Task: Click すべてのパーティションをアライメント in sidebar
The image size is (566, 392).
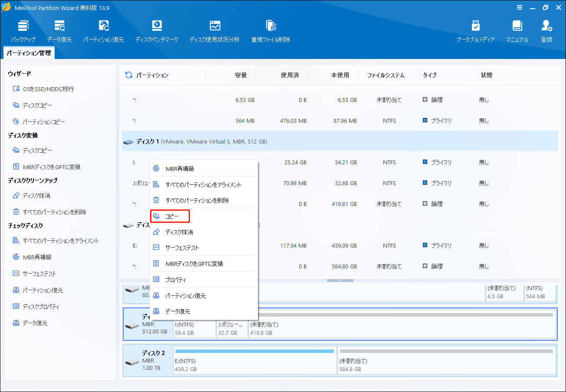Action: pos(56,241)
